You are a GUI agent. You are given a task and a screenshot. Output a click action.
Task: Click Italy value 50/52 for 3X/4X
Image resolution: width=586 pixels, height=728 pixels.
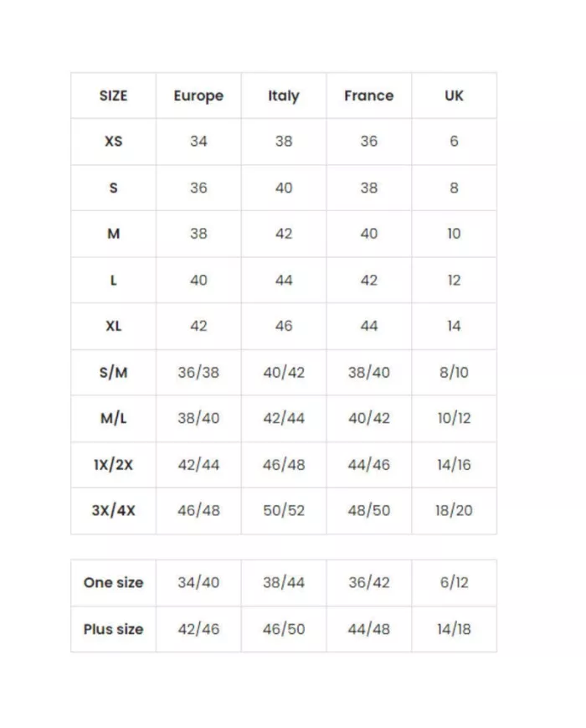pyautogui.click(x=284, y=510)
